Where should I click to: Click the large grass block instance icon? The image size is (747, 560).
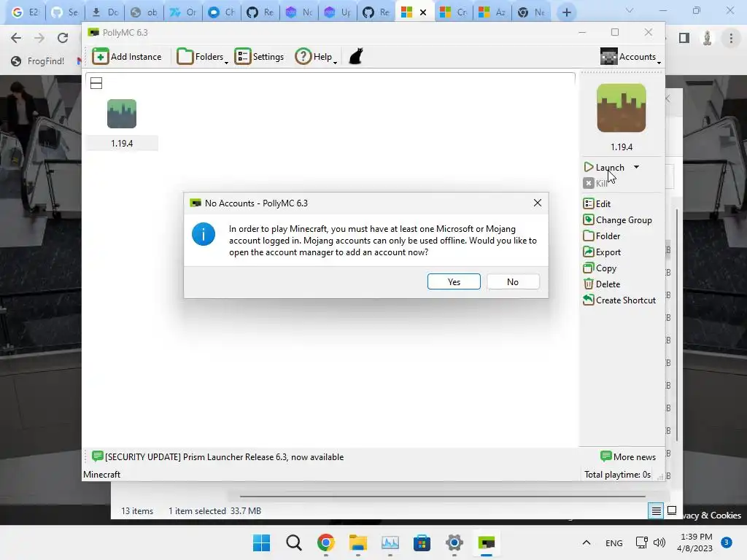(x=622, y=108)
